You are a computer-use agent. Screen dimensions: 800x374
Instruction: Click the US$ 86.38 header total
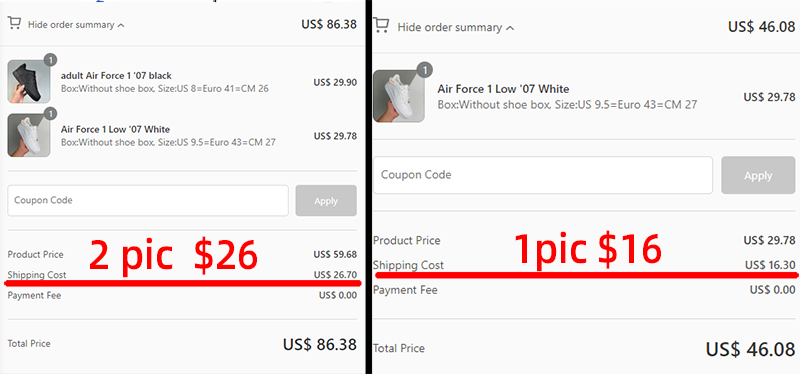tap(329, 24)
